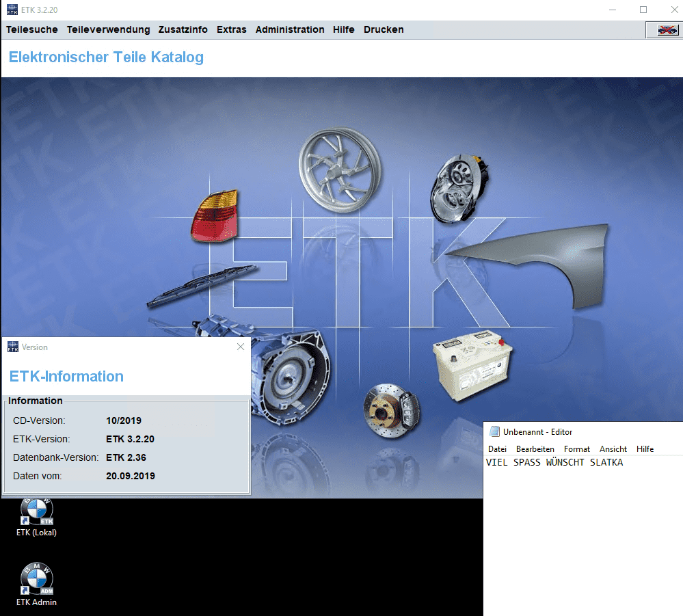Open Ansicht menu in Editor

pyautogui.click(x=613, y=448)
